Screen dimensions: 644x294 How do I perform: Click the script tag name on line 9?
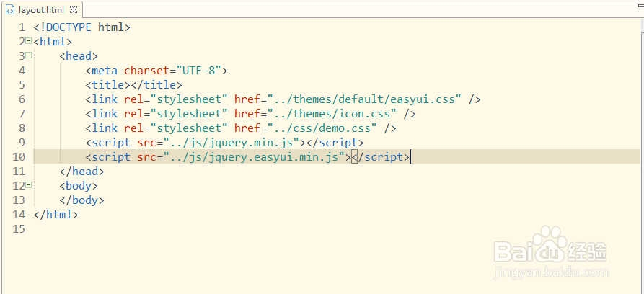point(111,143)
